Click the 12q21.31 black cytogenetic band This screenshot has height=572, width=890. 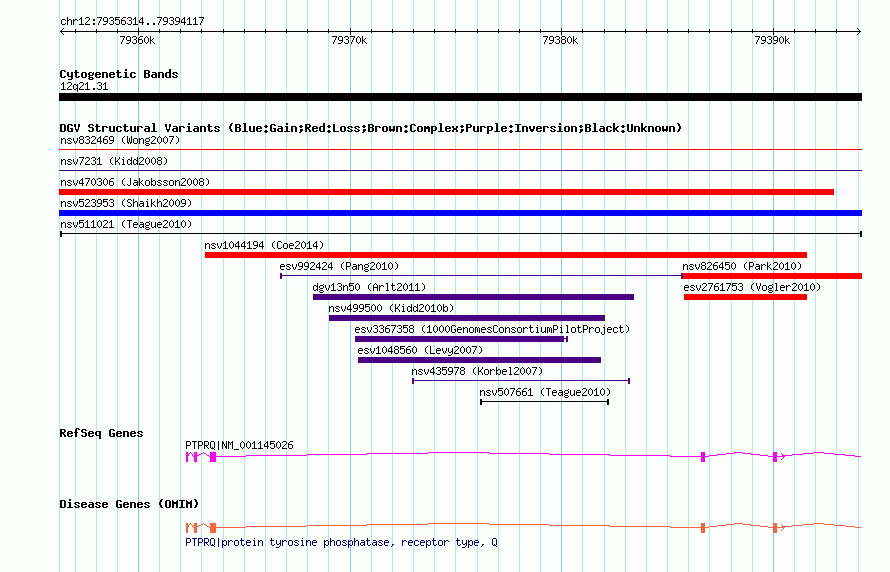[x=460, y=98]
